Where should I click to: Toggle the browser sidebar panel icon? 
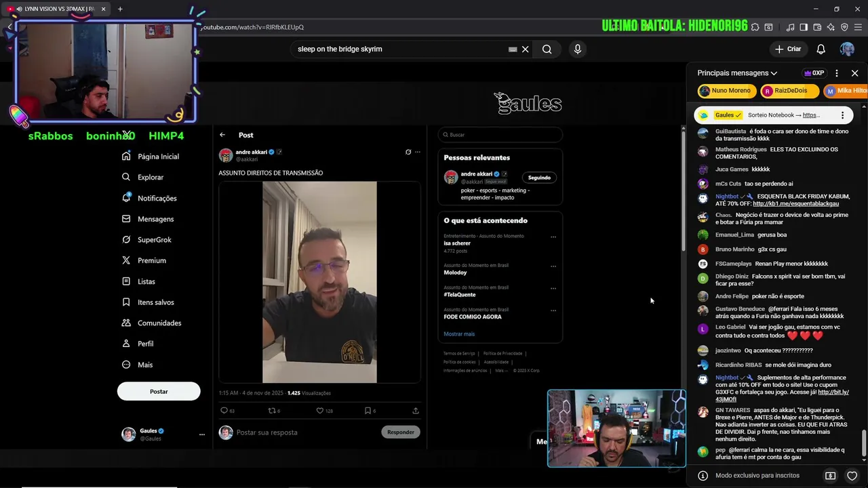coord(804,27)
